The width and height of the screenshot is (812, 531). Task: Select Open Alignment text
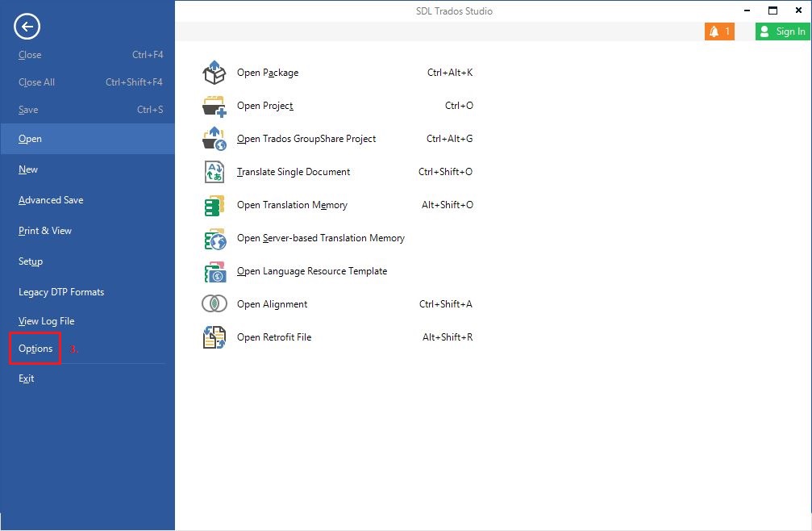tap(273, 304)
